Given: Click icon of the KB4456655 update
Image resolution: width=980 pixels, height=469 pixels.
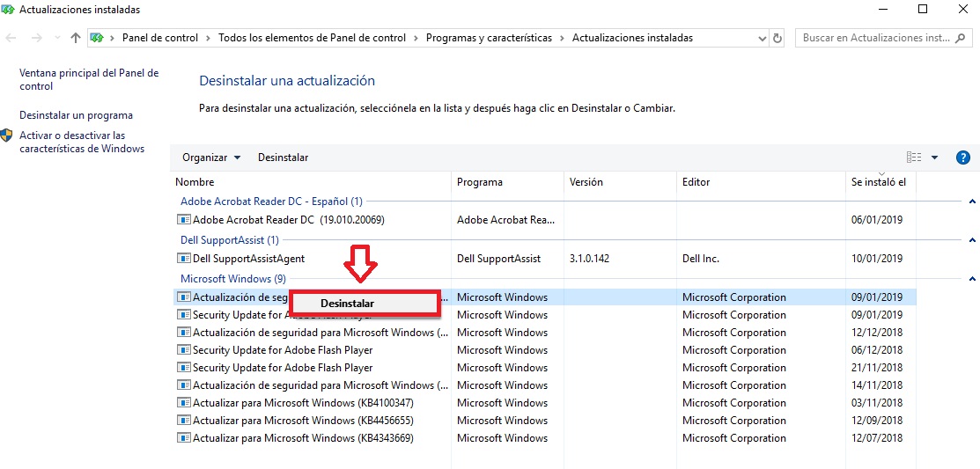Looking at the screenshot, I should click(184, 421).
